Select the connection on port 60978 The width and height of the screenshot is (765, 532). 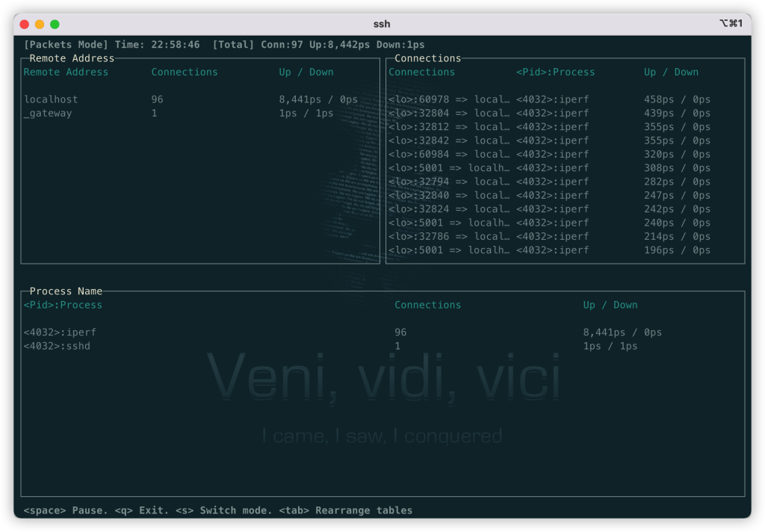tap(448, 99)
